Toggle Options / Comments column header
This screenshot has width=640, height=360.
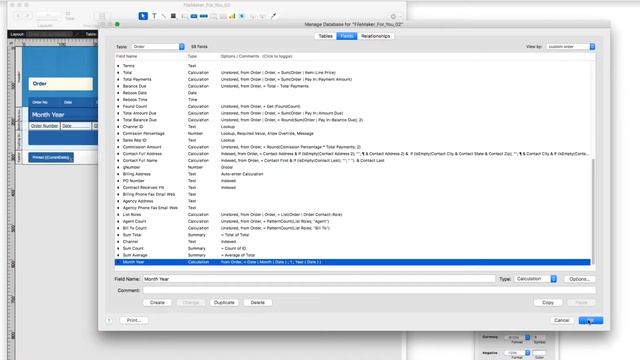click(256, 56)
